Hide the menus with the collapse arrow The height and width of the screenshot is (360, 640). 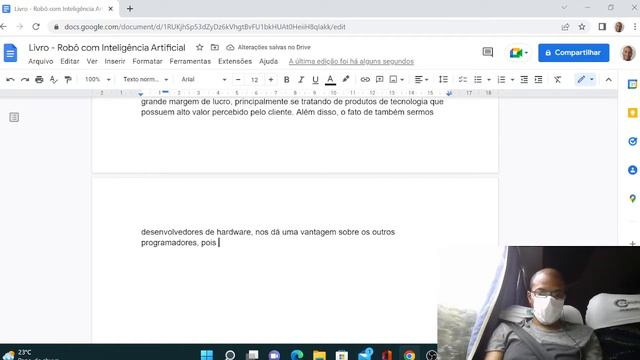(609, 80)
